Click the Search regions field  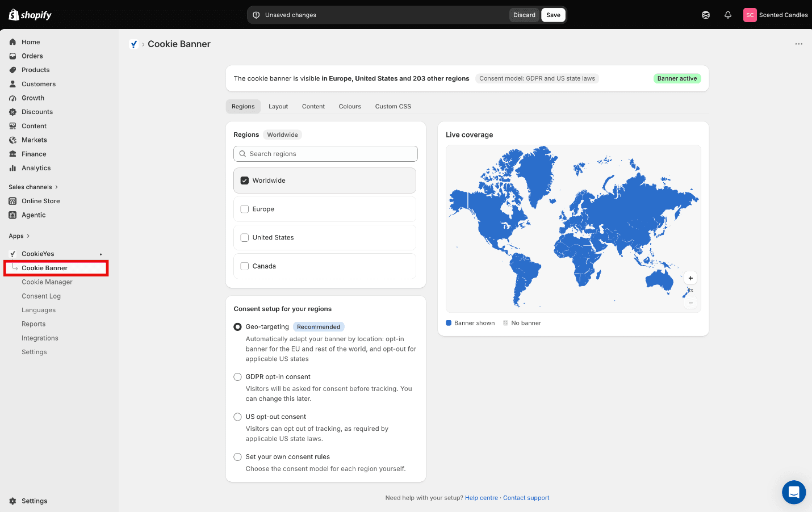coord(325,154)
